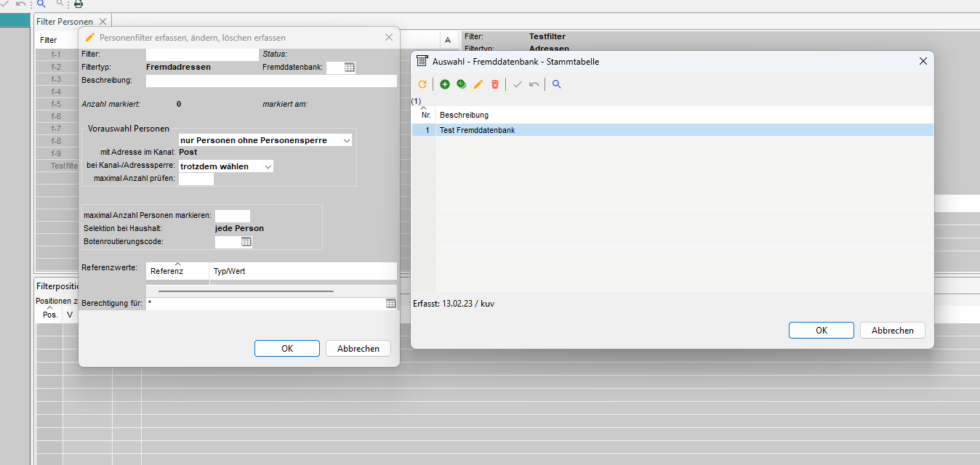The width and height of the screenshot is (980, 465).
Task: Edit selected entry with orange pencil icon
Action: tap(478, 84)
